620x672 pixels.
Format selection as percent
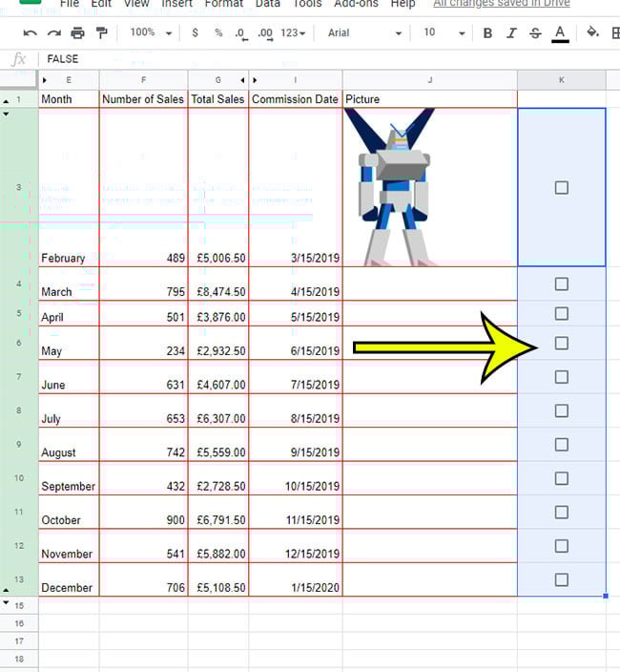[x=218, y=33]
